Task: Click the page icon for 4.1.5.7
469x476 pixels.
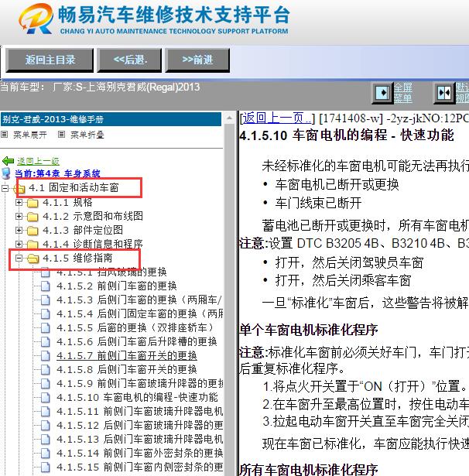Action: (46, 356)
